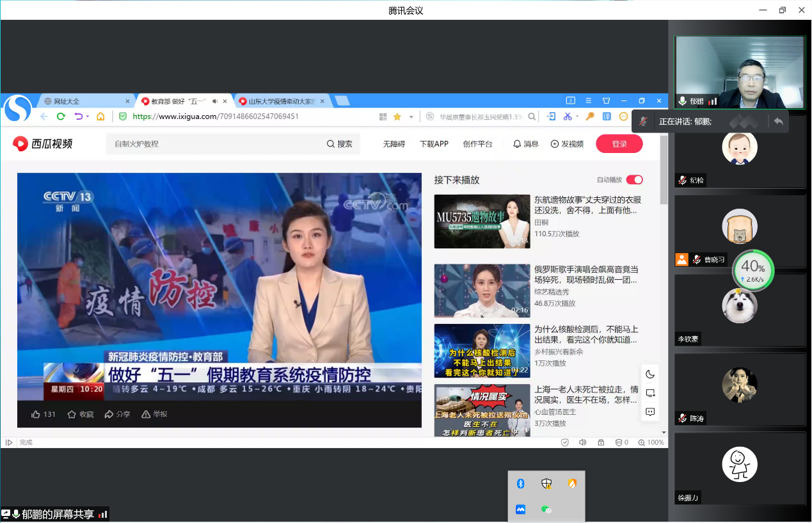Click the browser refresh icon

point(61,117)
